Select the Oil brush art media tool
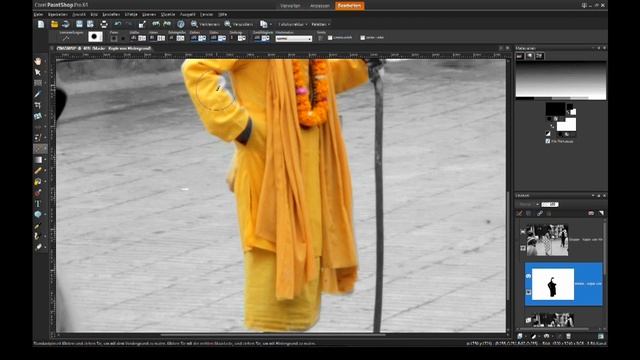Screen dimensions: 640x360 coord(38,247)
